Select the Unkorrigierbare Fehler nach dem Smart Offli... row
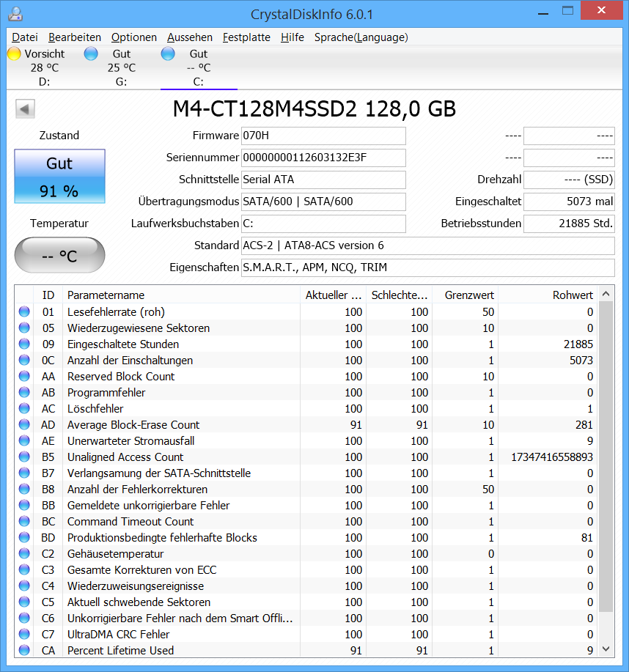 (x=306, y=618)
